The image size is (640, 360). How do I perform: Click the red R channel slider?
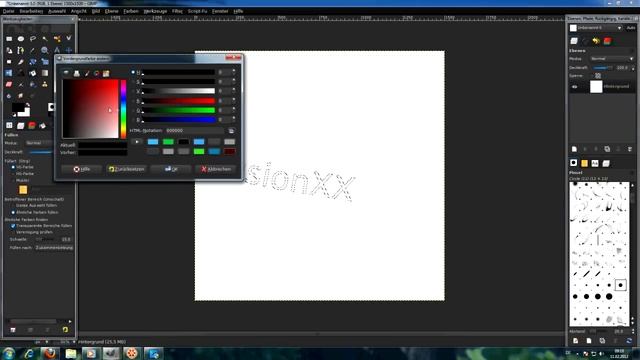tap(178, 101)
